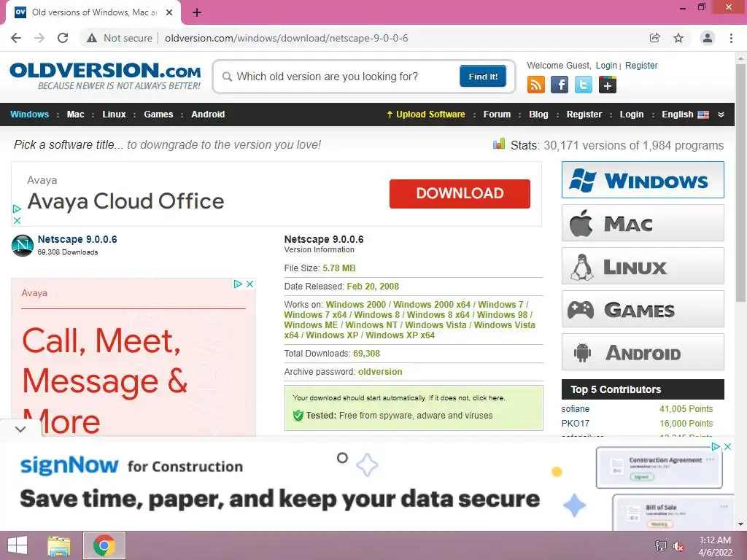Expand the language dropdown chevron
Image resolution: width=747 pixels, height=560 pixels.
coord(721,114)
